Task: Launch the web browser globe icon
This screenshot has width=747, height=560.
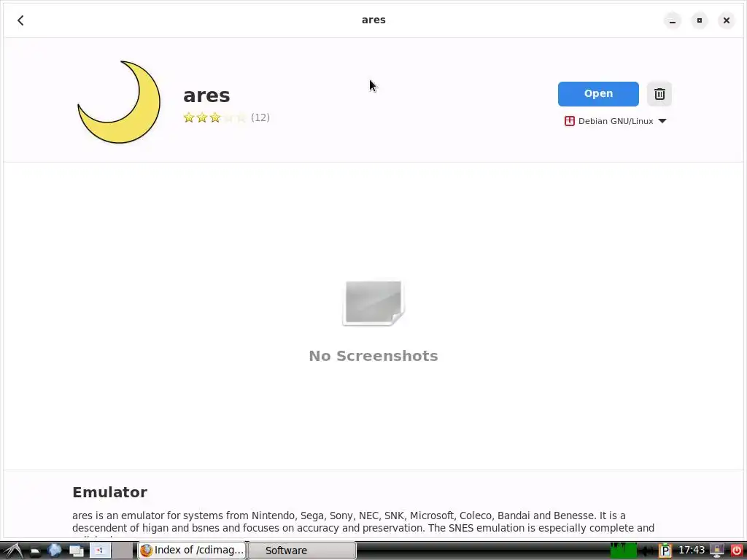Action: pyautogui.click(x=55, y=551)
